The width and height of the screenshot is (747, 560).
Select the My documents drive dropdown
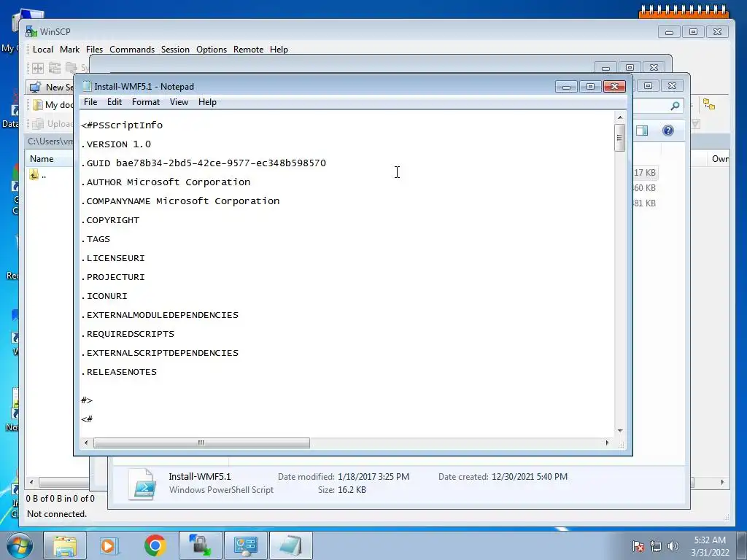coord(53,105)
